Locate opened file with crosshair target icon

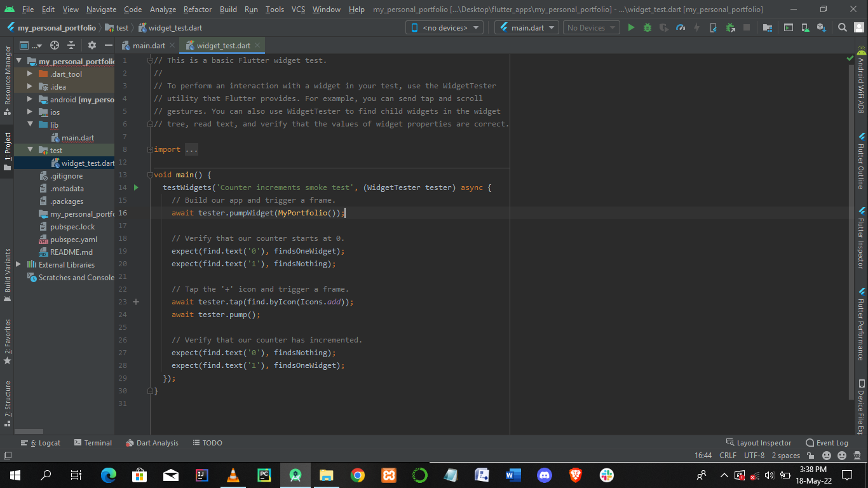coord(55,45)
